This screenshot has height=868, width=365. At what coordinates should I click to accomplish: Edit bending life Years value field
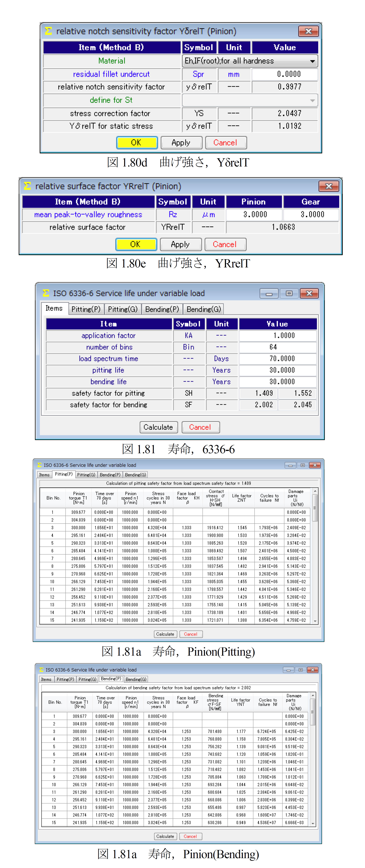click(278, 382)
